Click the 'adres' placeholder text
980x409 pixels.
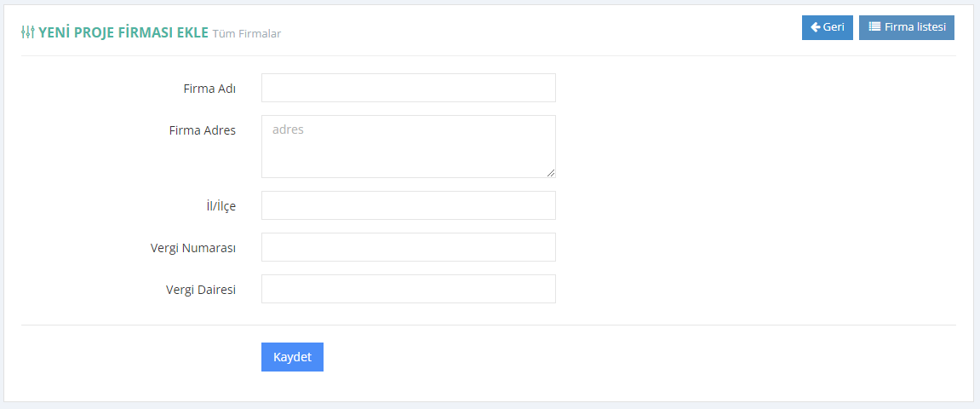tap(288, 130)
